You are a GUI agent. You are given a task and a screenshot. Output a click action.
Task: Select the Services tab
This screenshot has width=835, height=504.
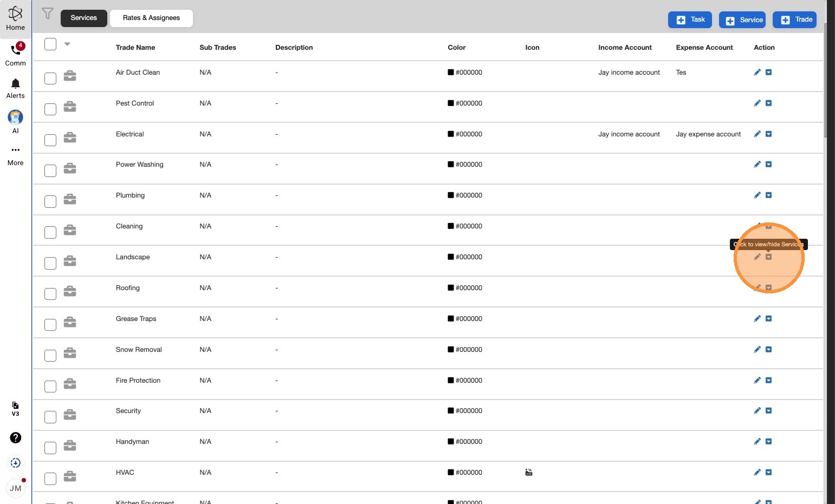(84, 18)
